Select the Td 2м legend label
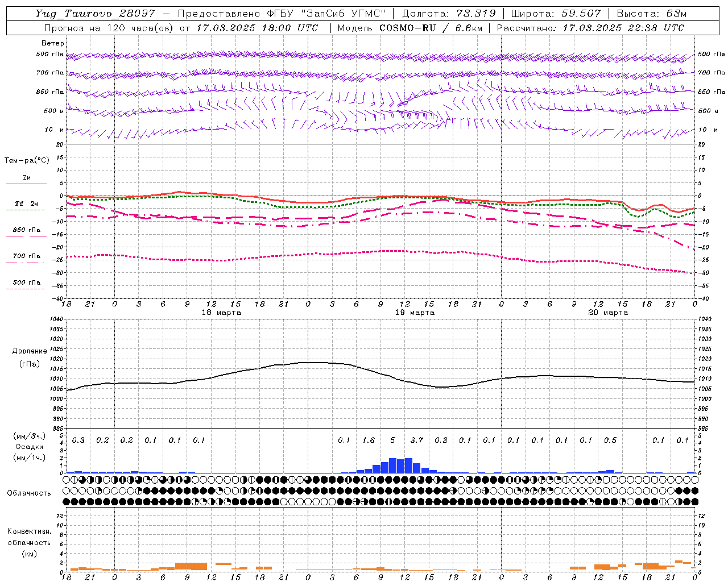 pyautogui.click(x=26, y=203)
